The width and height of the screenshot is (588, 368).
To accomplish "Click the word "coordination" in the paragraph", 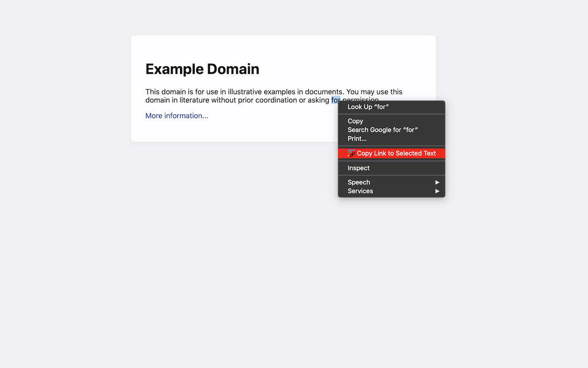I will (x=276, y=100).
